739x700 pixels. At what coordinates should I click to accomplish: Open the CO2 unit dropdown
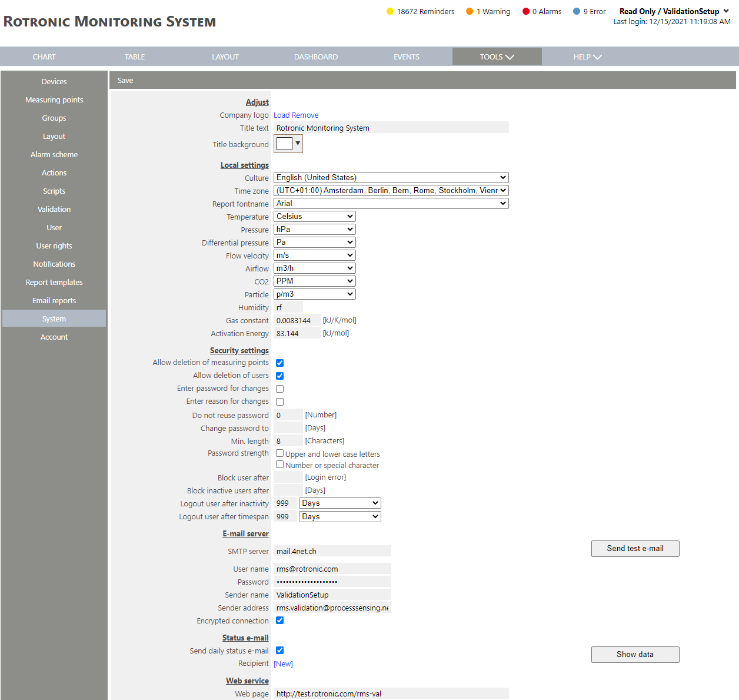click(315, 281)
